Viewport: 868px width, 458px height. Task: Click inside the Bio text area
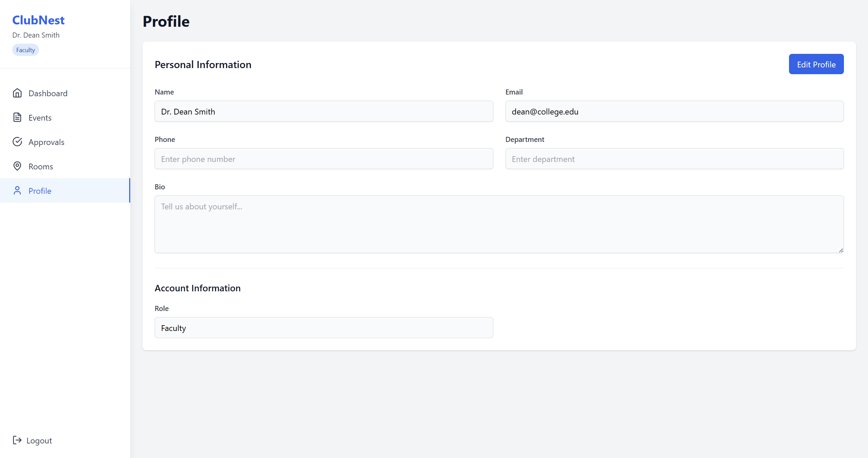tap(499, 224)
